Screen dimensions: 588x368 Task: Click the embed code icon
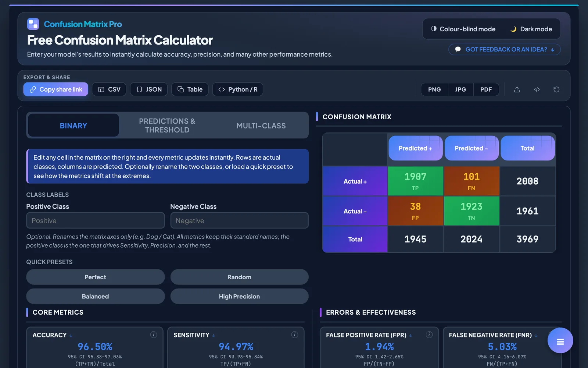pos(537,89)
